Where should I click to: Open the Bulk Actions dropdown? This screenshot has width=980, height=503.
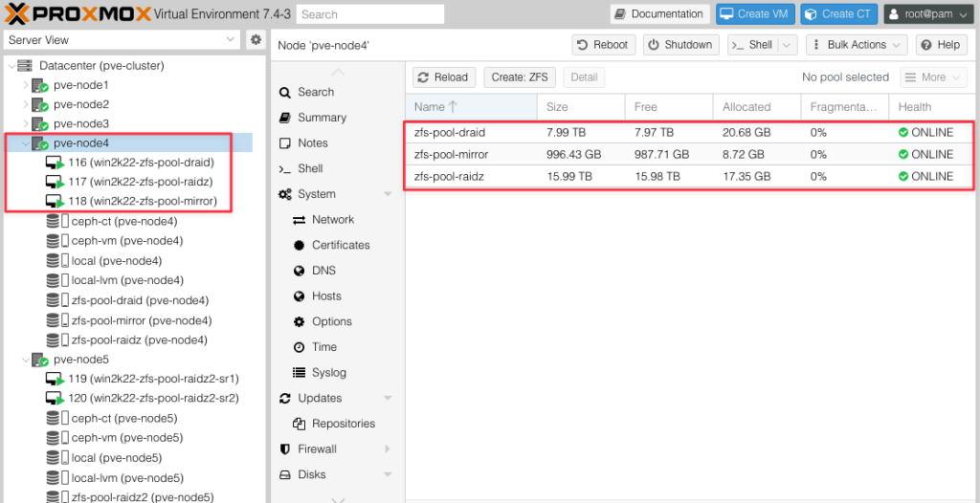click(x=857, y=45)
